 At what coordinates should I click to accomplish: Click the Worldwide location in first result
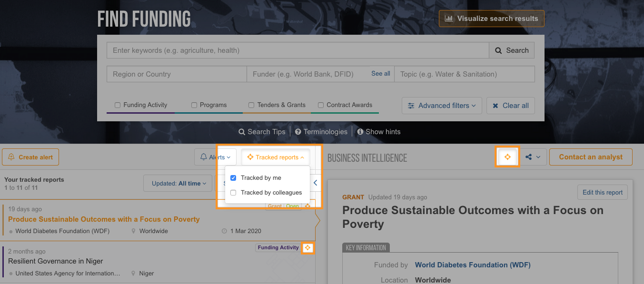coord(154,231)
